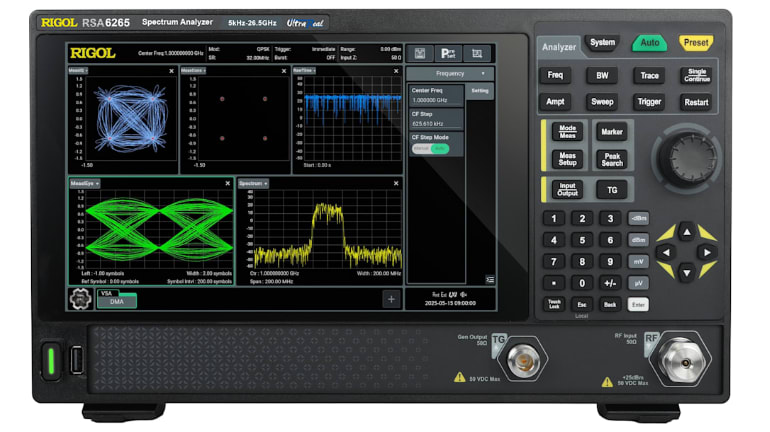Tap the Ampt key

555,102
